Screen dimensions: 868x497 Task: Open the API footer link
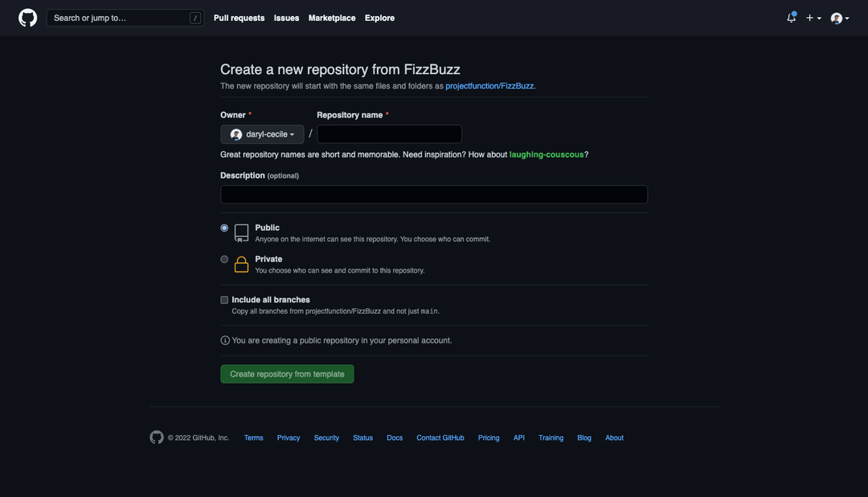click(518, 437)
